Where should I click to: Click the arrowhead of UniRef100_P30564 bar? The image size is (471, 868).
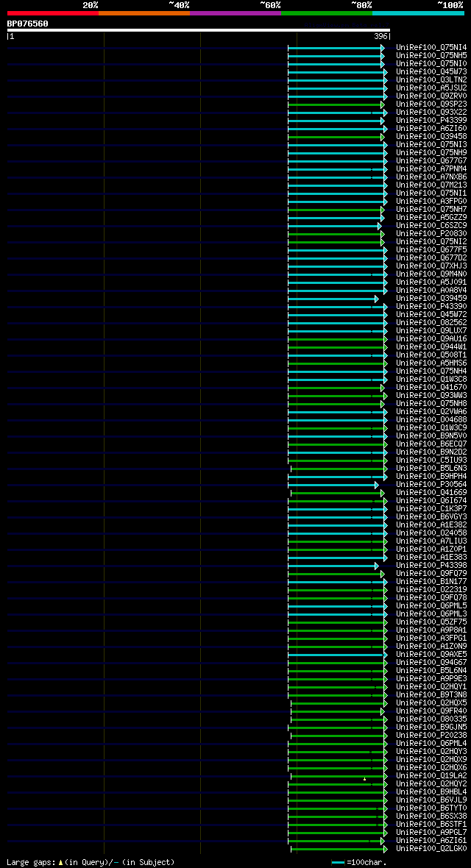377,485
